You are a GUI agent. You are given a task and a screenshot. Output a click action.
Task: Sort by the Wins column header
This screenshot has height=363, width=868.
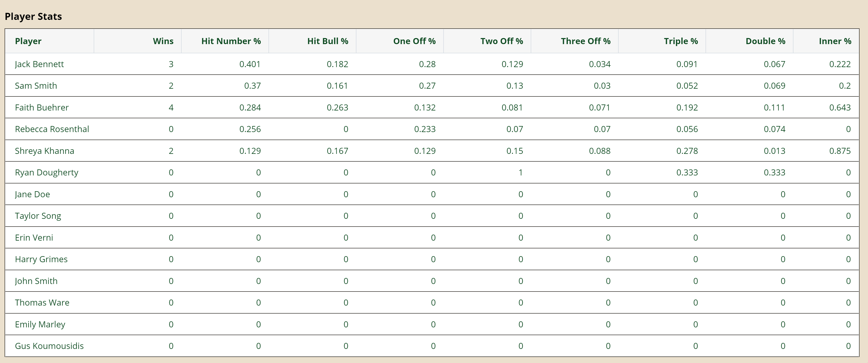click(x=163, y=41)
